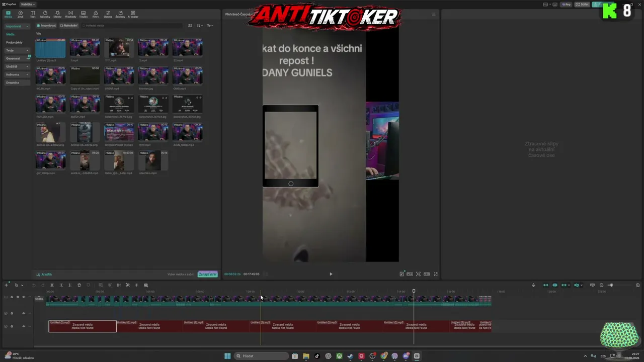Mute the main video track
Screen dimensions: 644x362
point(24,297)
